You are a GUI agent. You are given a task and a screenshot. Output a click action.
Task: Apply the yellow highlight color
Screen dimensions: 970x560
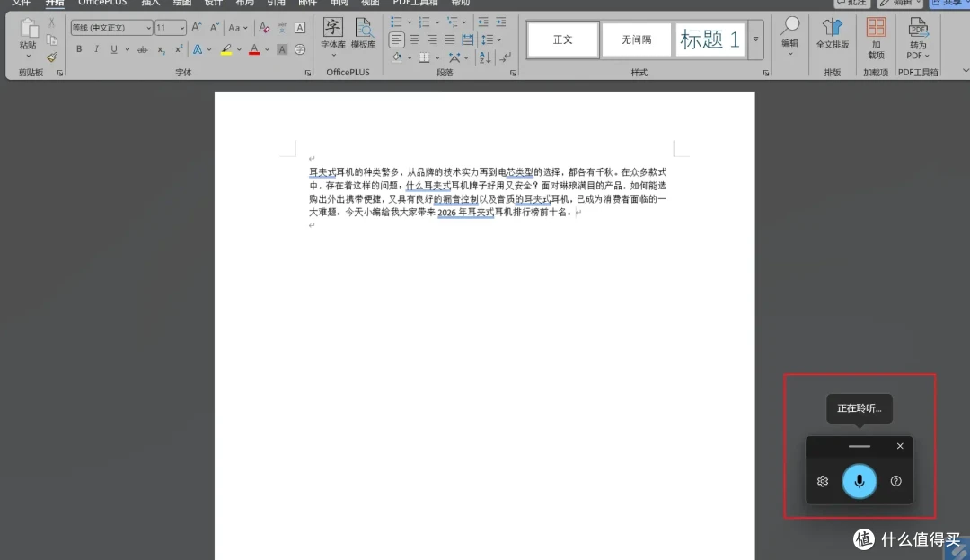[226, 49]
